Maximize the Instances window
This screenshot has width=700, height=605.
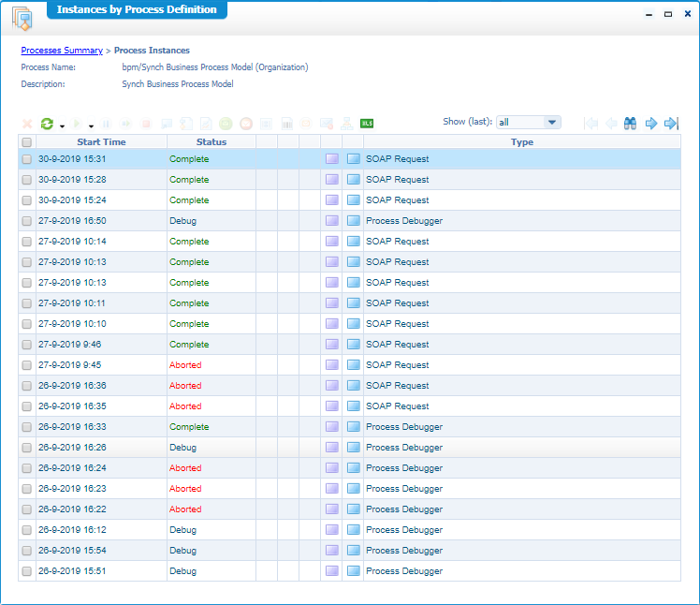pos(668,14)
